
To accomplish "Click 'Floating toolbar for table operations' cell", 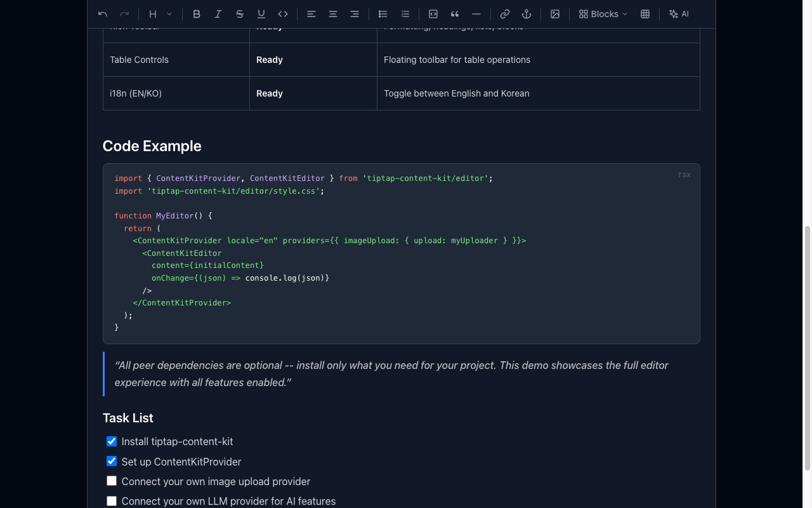I will coord(539,60).
